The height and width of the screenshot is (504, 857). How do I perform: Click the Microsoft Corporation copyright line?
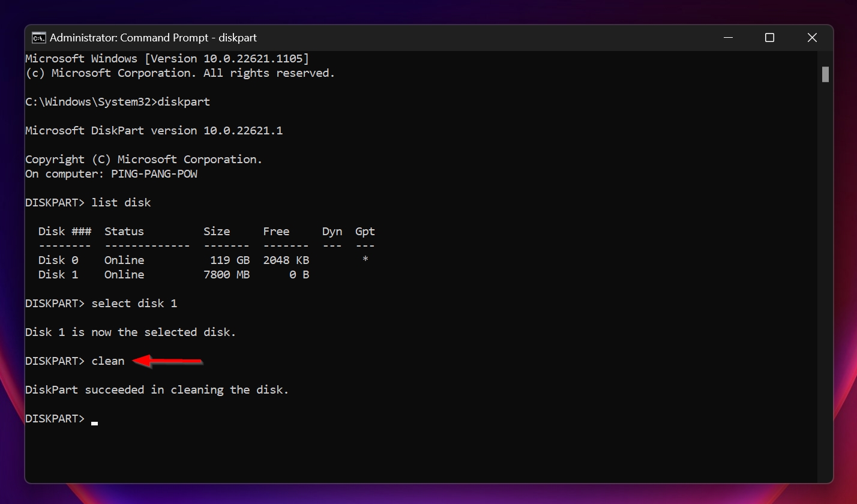click(x=180, y=73)
